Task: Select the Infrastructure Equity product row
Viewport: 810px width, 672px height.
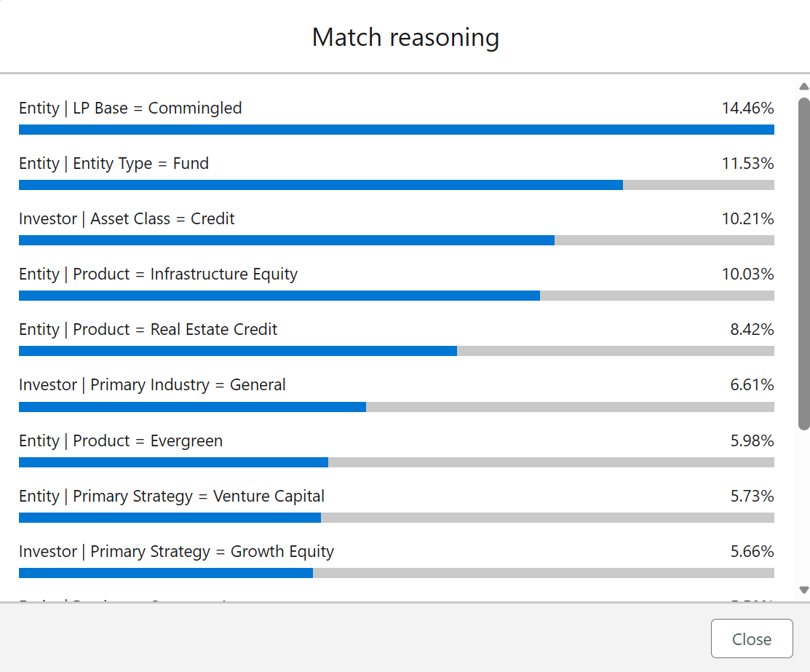Action: 158,274
